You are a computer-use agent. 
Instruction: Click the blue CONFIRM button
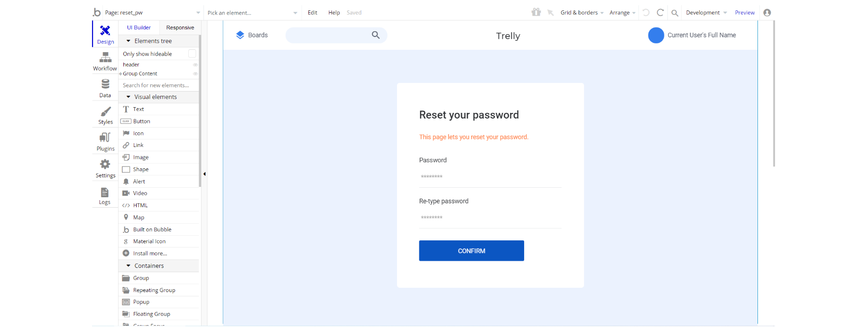[471, 251]
